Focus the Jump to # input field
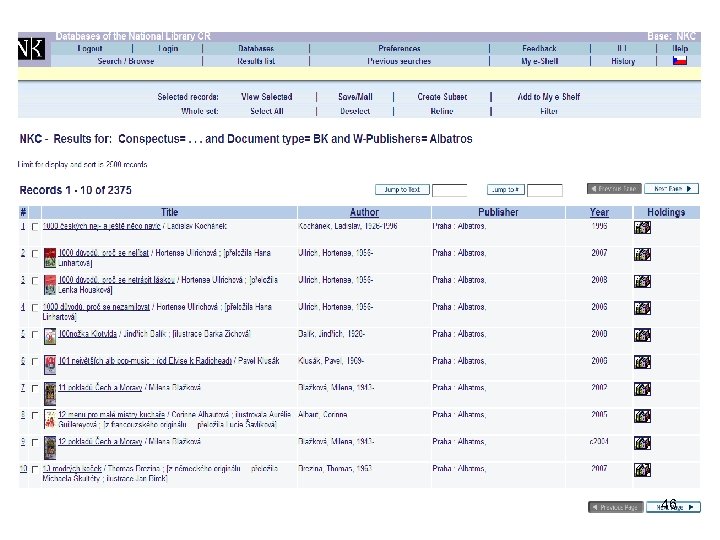 [545, 190]
